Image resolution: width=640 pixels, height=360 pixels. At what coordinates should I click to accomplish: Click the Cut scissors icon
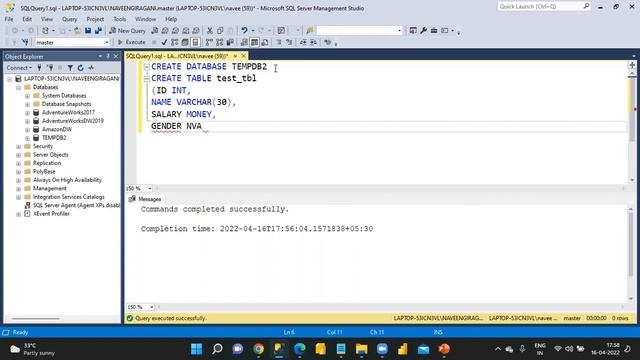[210, 31]
